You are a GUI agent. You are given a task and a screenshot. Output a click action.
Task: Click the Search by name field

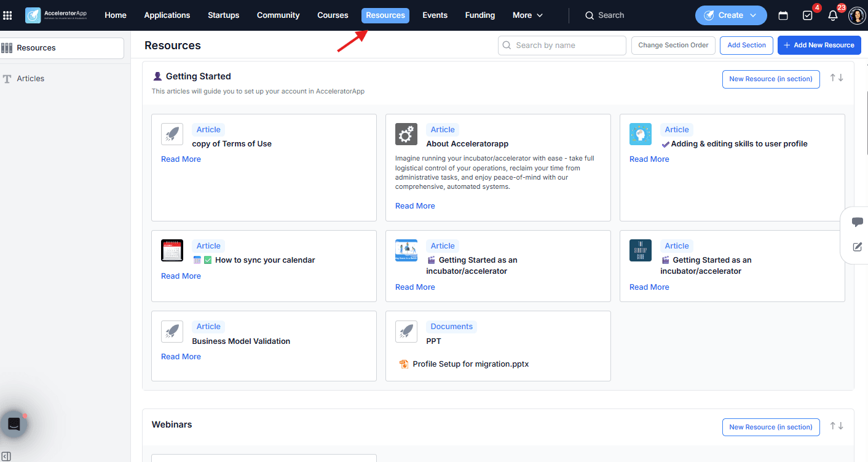click(562, 45)
